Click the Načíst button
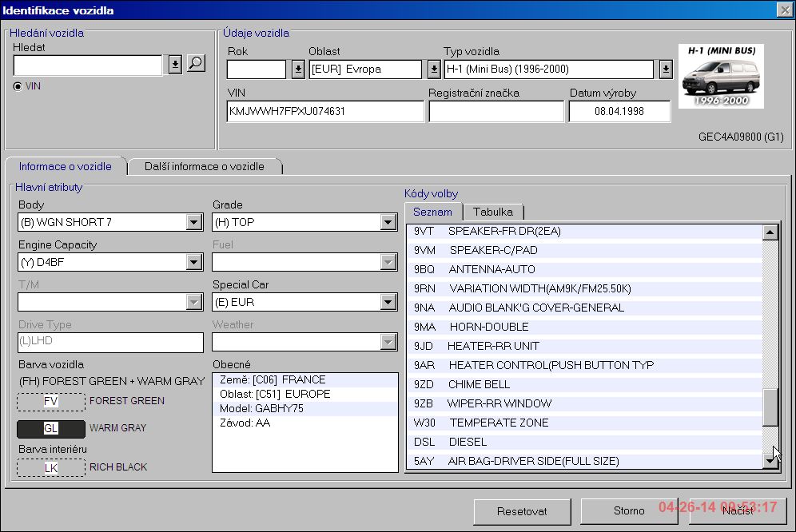Screen dimensions: 796x532 tap(738, 511)
